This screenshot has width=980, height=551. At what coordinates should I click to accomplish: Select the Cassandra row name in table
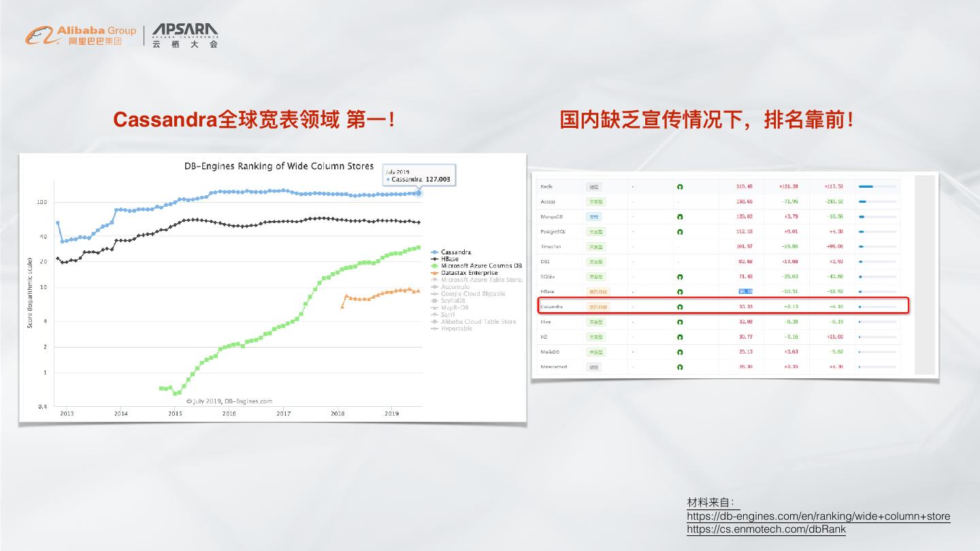point(551,306)
